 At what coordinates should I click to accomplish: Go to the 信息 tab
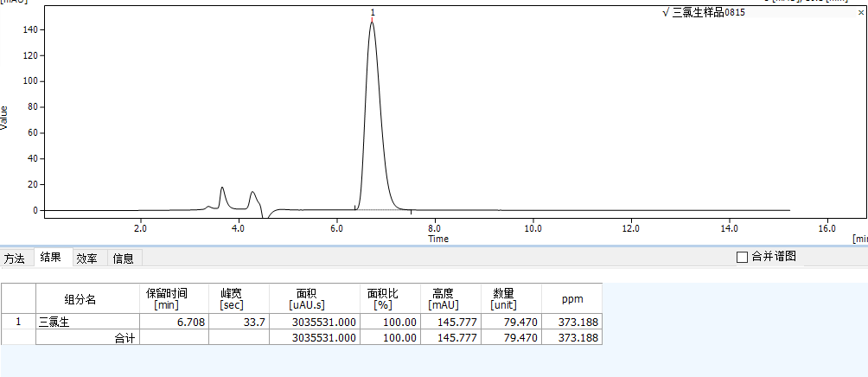pyautogui.click(x=124, y=258)
